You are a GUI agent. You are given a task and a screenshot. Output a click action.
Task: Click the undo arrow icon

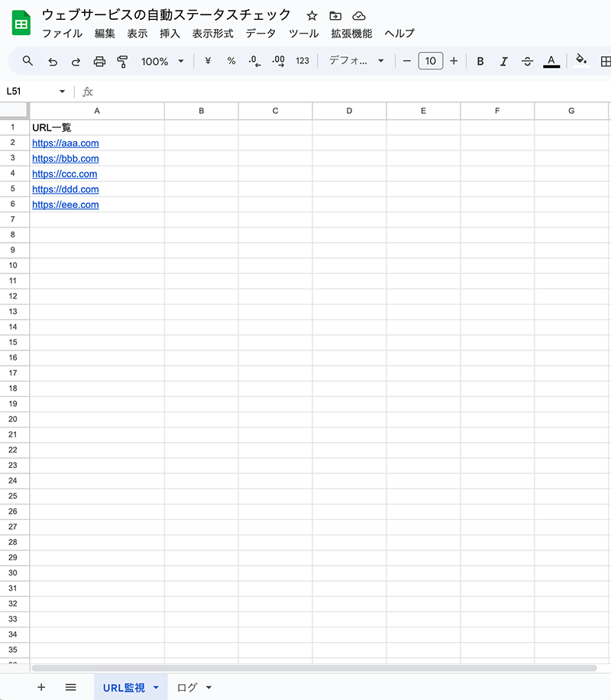(x=52, y=61)
